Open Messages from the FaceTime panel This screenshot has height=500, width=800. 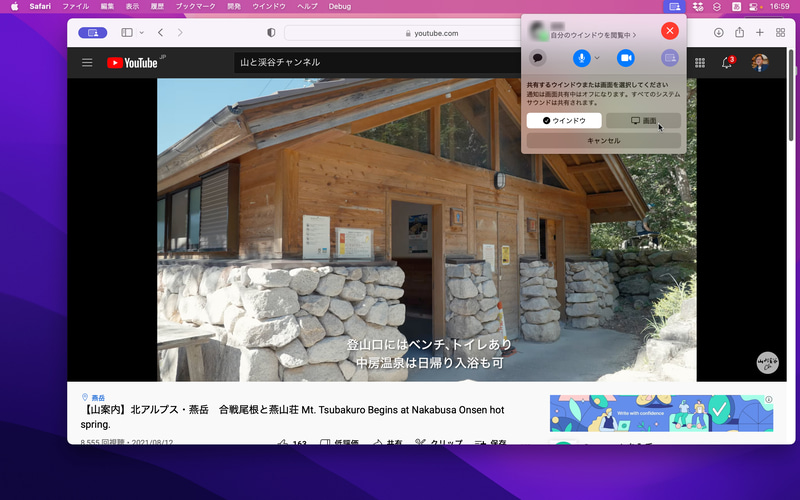click(537, 58)
